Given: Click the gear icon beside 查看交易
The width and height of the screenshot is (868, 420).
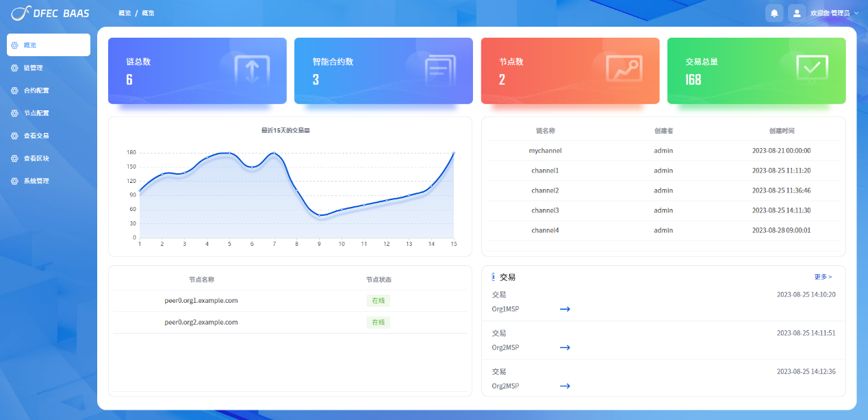Looking at the screenshot, I should [15, 136].
